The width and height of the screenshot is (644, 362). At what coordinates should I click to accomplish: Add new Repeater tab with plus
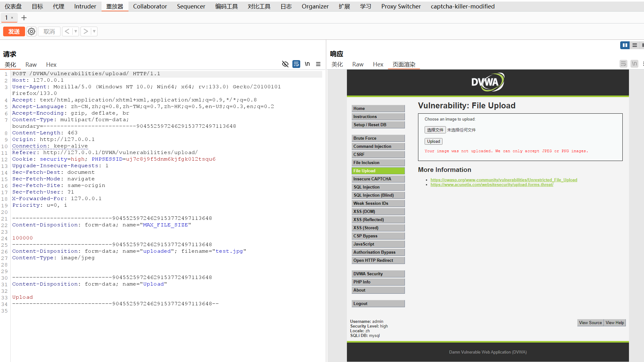(24, 18)
